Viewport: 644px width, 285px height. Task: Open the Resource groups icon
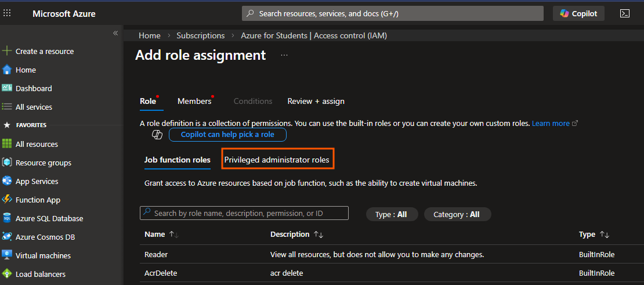7,163
